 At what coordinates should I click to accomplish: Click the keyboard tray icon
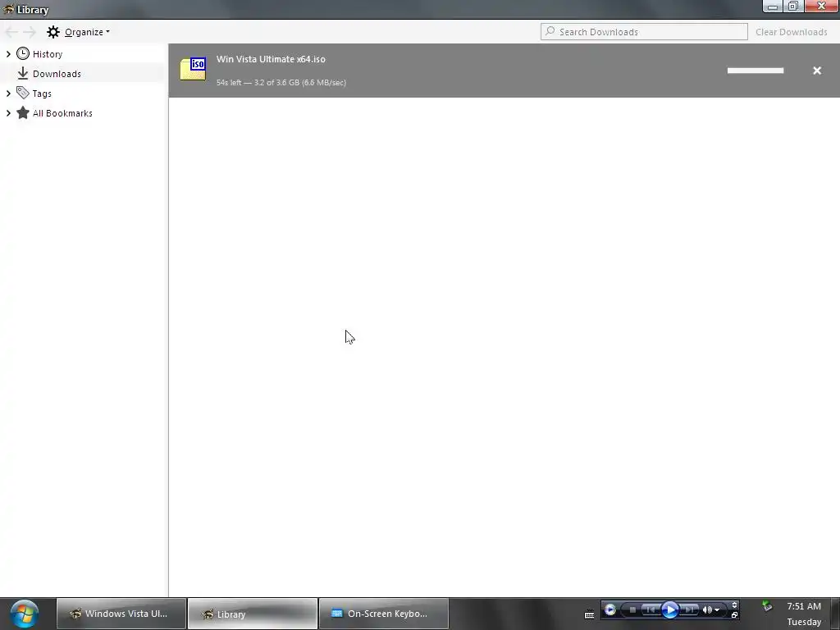(589, 615)
